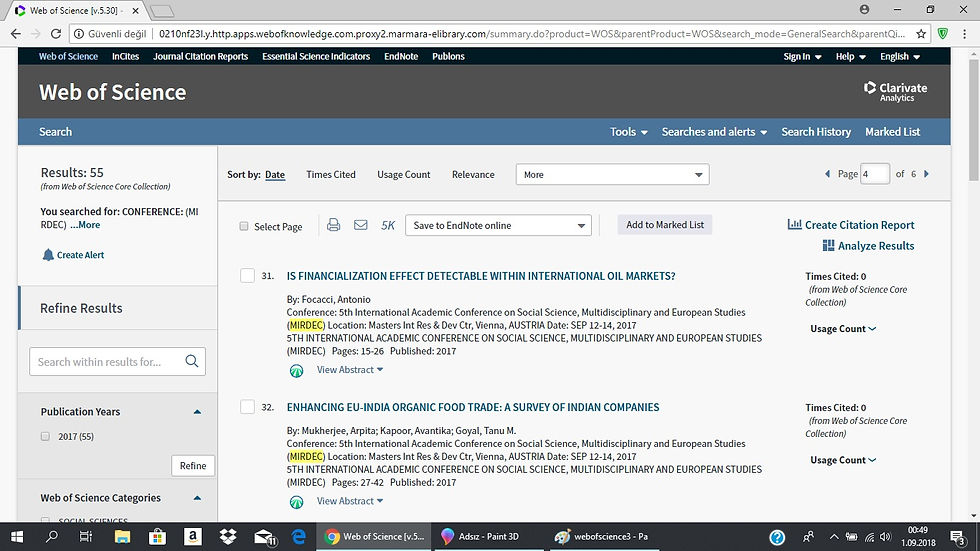Open the oil markets financialization article title
980x551 pixels.
(481, 276)
